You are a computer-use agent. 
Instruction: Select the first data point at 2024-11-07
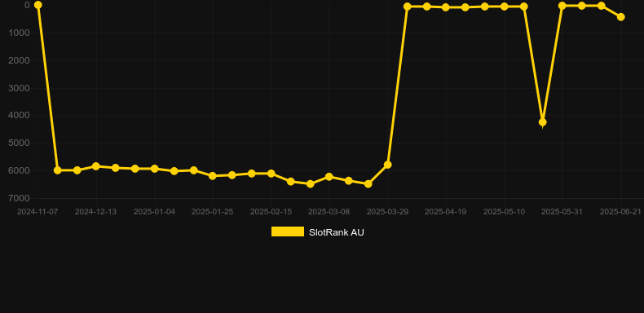point(37,5)
